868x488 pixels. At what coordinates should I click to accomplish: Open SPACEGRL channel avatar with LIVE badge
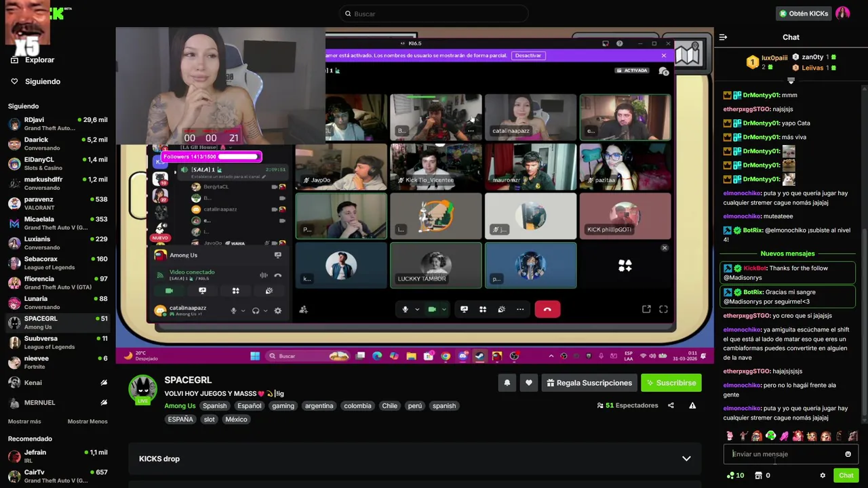coord(142,389)
